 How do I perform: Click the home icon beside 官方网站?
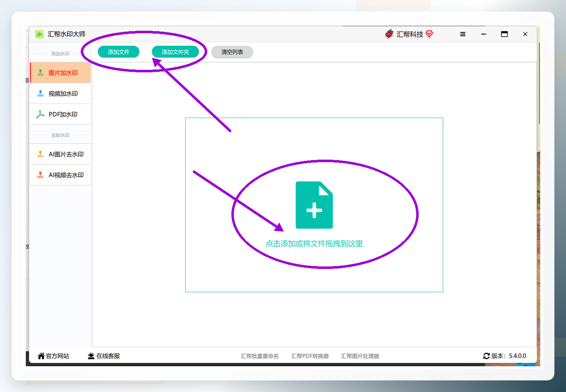pyautogui.click(x=41, y=356)
